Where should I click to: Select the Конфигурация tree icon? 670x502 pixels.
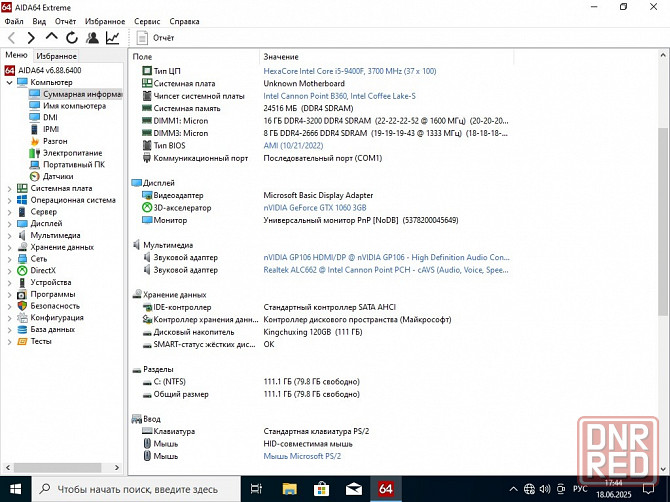coord(22,318)
